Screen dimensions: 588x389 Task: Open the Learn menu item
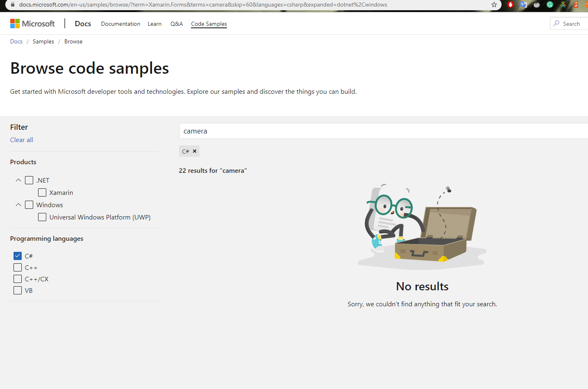point(154,24)
